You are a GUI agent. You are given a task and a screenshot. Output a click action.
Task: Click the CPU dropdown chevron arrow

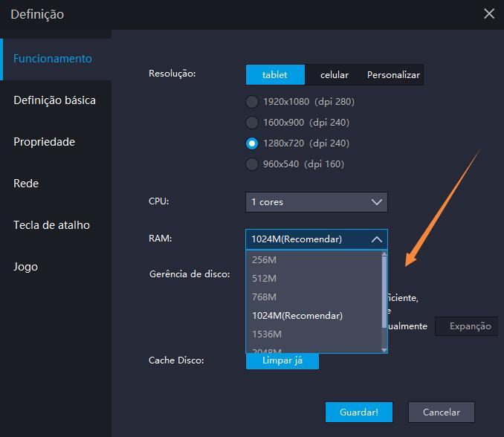coord(376,202)
